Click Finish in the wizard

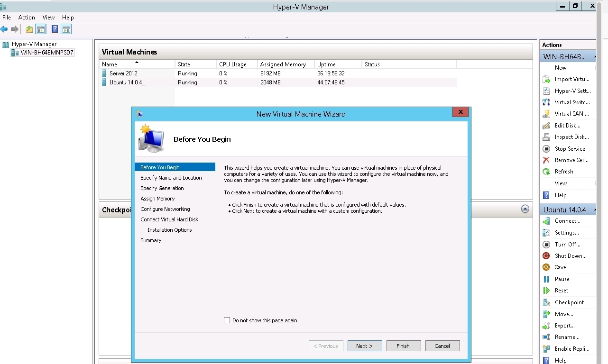click(x=403, y=346)
